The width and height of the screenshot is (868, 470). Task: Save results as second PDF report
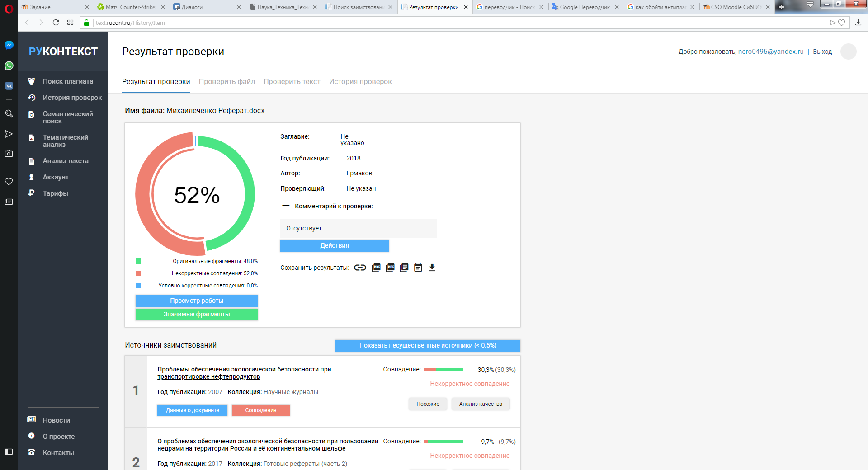click(x=391, y=268)
